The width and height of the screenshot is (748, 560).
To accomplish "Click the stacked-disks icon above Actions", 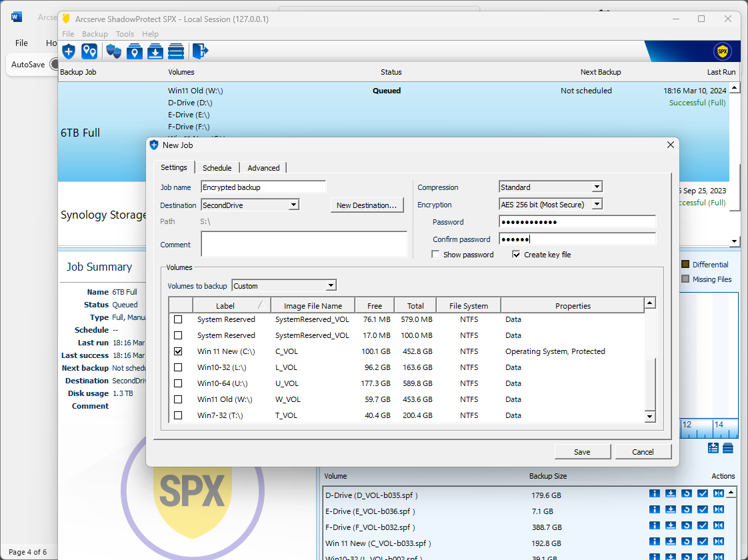I will click(728, 448).
